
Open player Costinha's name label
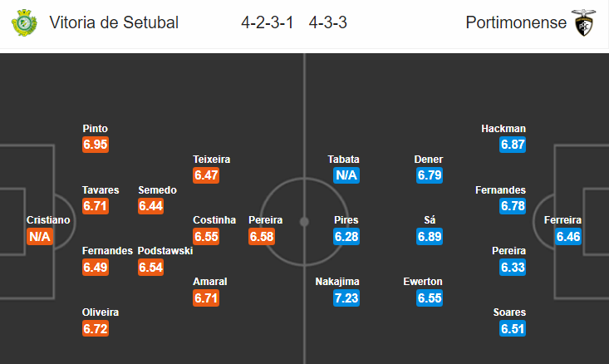(214, 220)
